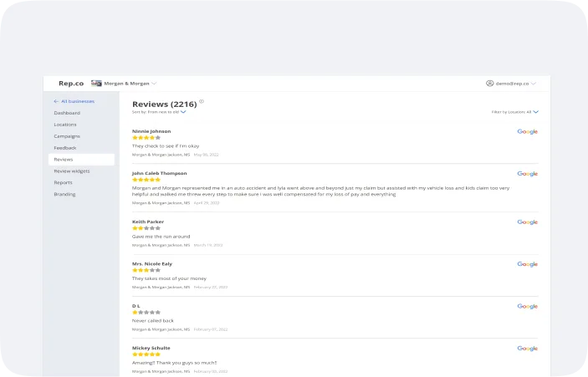
Task: Open the Sort by: From new to old dropdown
Action: click(159, 112)
